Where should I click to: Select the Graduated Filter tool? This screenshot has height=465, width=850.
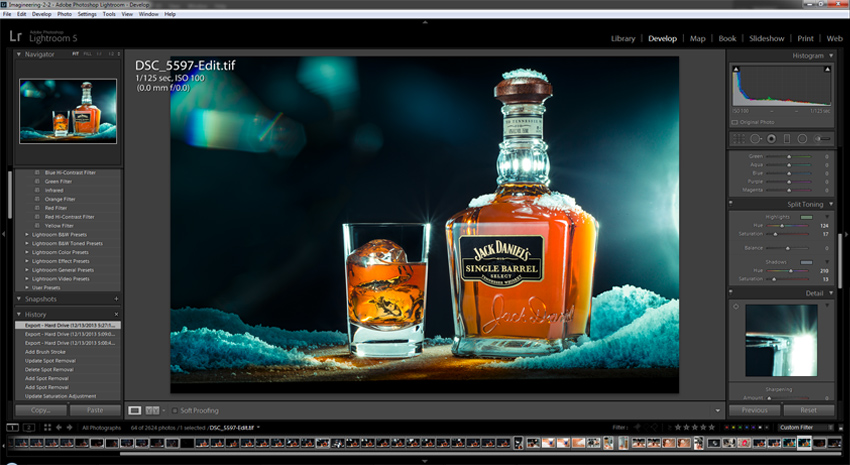tap(787, 139)
